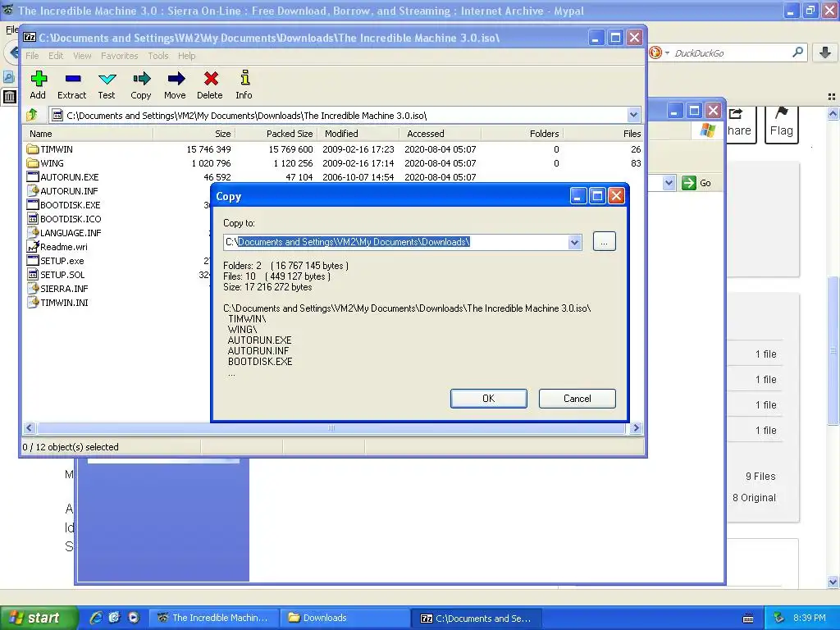Viewport: 840px width, 630px height.
Task: Select SIERRA.INF file icon
Action: pyautogui.click(x=33, y=288)
